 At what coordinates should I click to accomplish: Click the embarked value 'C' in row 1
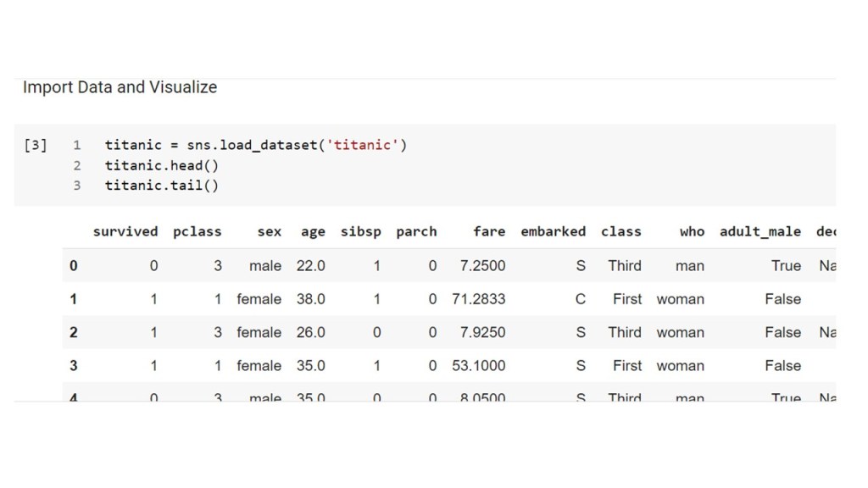[x=581, y=299]
